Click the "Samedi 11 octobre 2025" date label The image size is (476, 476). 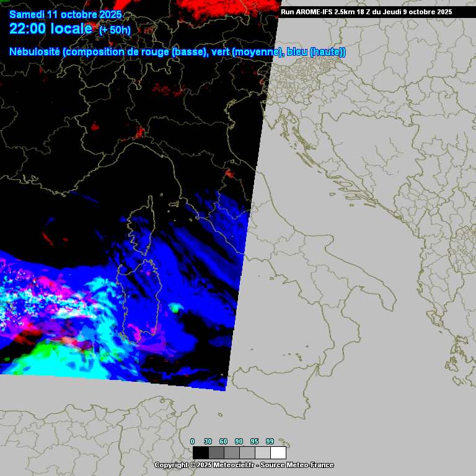click(x=66, y=15)
